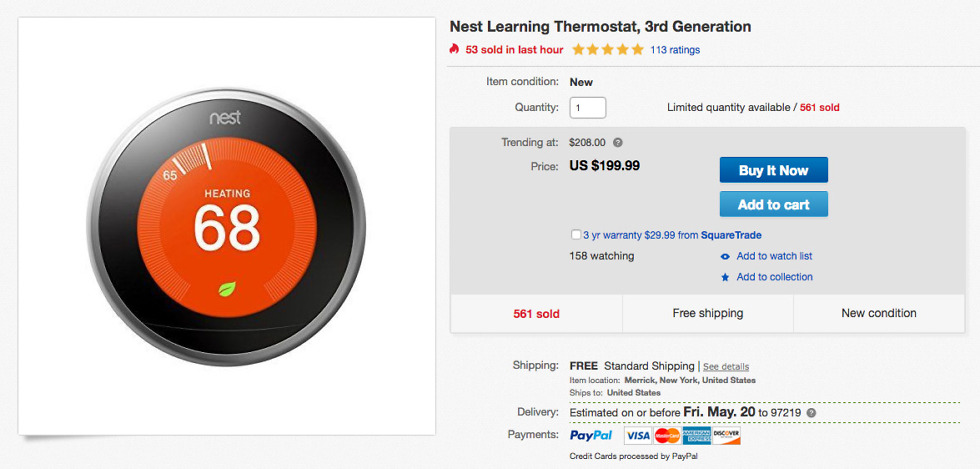
Task: Click the Discover card icon
Action: (726, 436)
